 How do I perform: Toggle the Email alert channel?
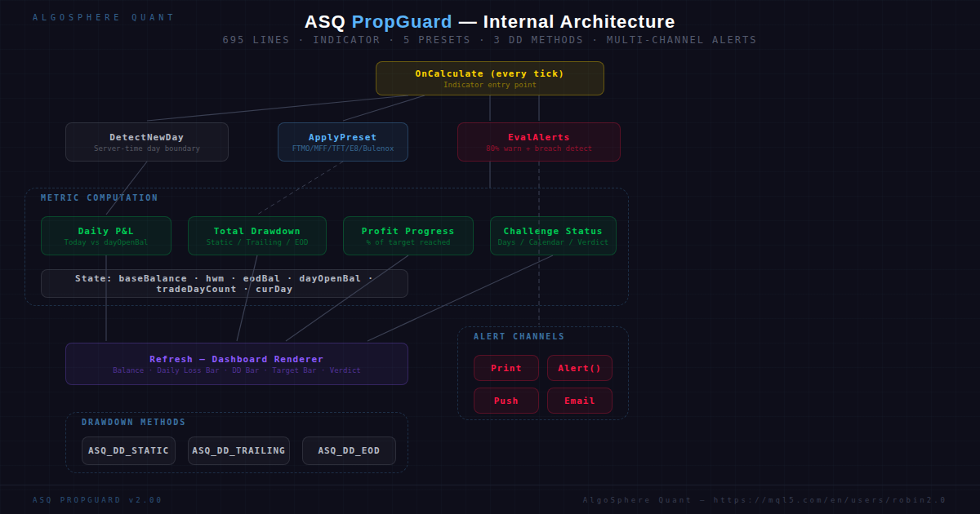579,401
